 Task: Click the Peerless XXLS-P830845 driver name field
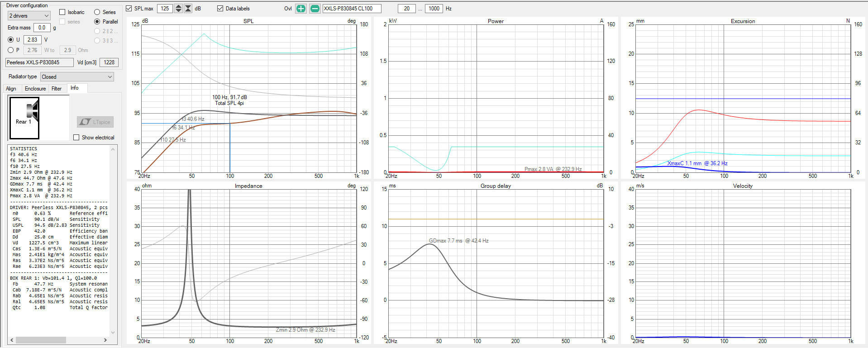[x=39, y=62]
